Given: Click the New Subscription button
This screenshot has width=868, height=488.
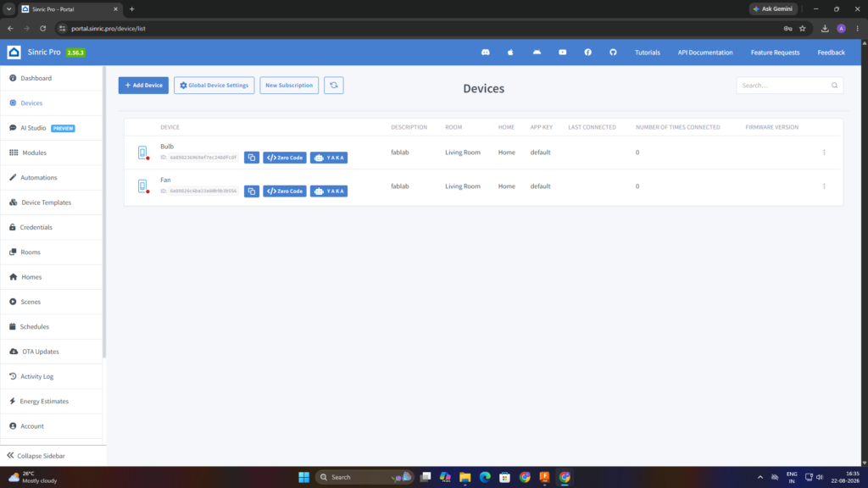Looking at the screenshot, I should coord(289,86).
